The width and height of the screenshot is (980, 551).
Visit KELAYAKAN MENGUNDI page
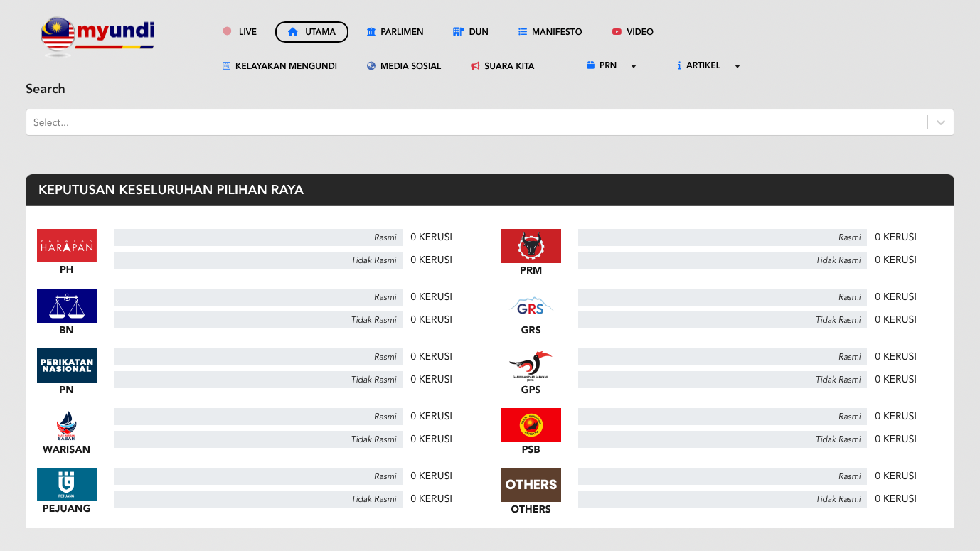pos(279,65)
